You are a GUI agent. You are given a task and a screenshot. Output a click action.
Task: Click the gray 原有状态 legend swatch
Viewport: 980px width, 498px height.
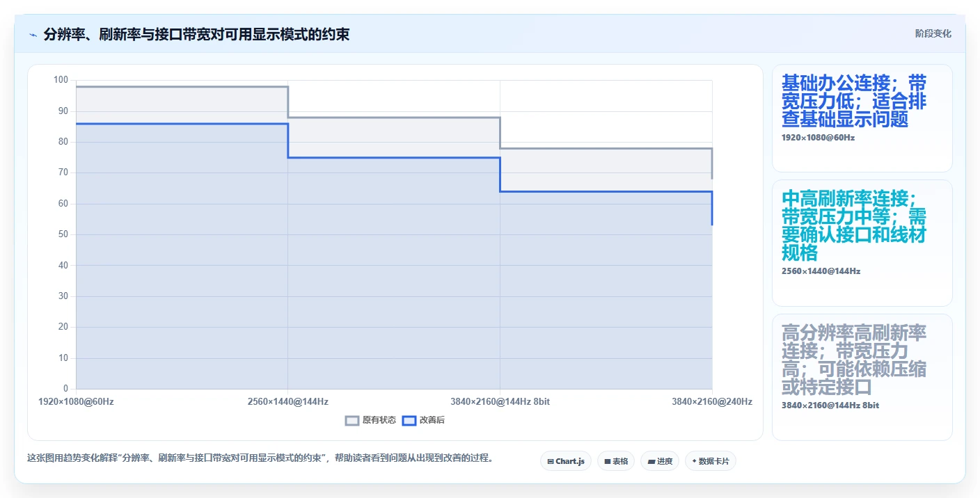click(352, 420)
